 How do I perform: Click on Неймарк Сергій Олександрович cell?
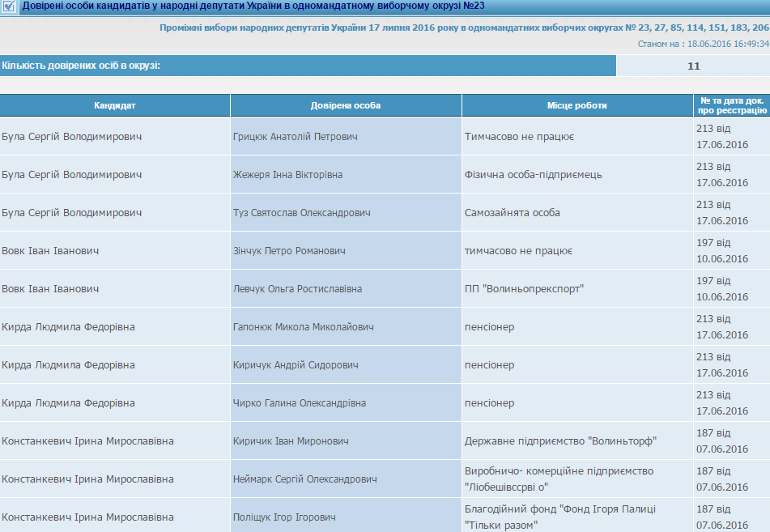[304, 479]
